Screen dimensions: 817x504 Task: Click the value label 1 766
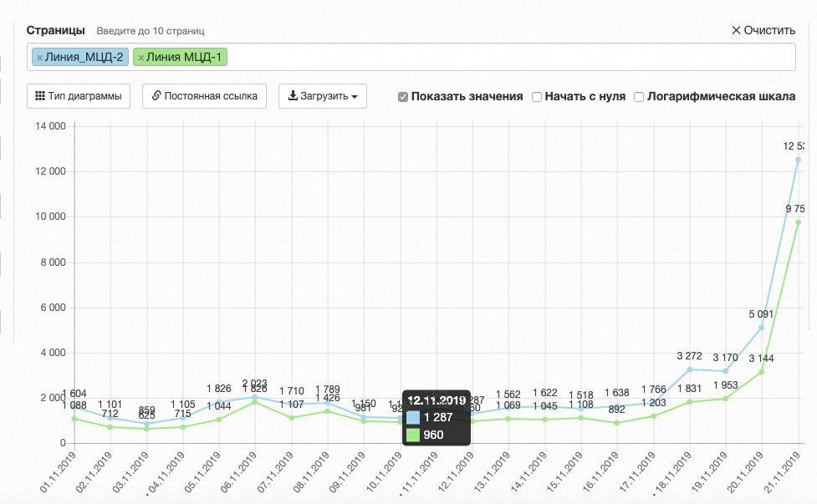click(653, 389)
